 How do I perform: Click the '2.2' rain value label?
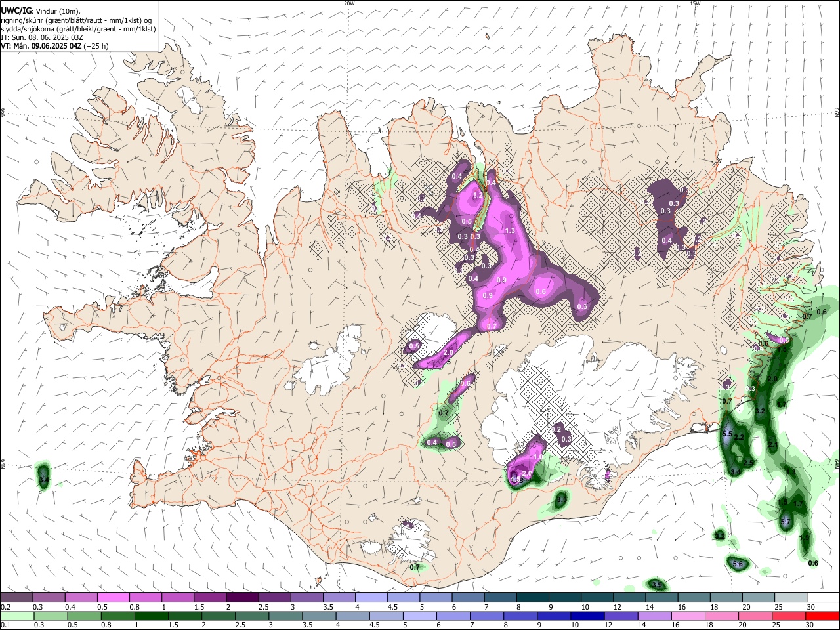pos(738,437)
